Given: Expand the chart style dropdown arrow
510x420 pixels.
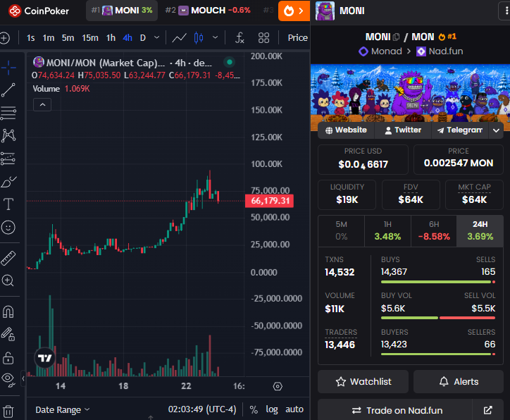Looking at the screenshot, I should tap(215, 38).
